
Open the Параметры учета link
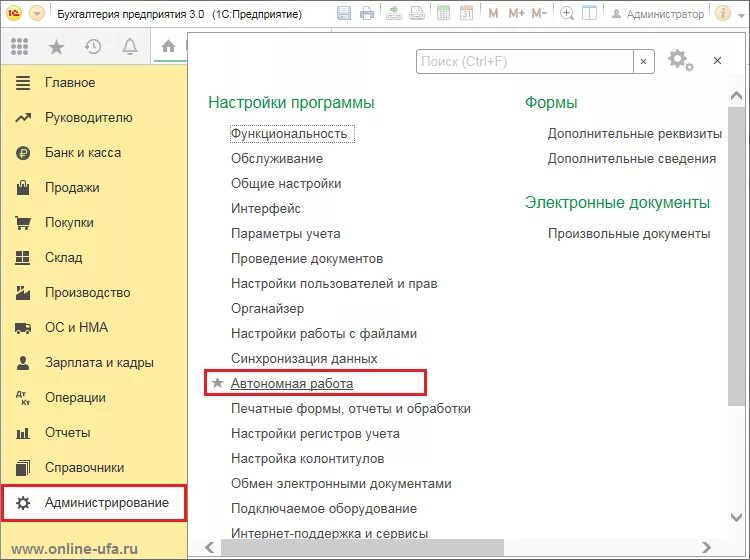[286, 233]
